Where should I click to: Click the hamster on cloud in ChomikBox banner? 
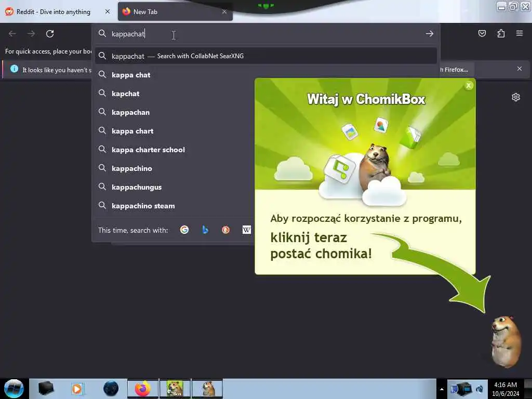[x=376, y=167]
